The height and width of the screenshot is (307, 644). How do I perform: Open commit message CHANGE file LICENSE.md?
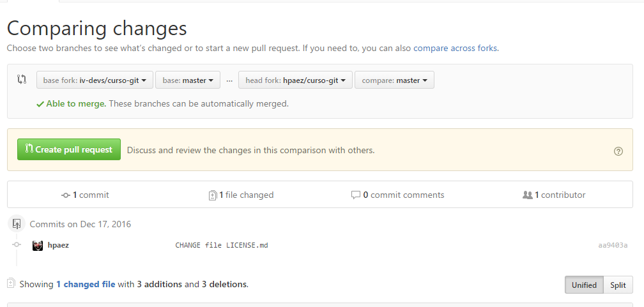point(222,246)
